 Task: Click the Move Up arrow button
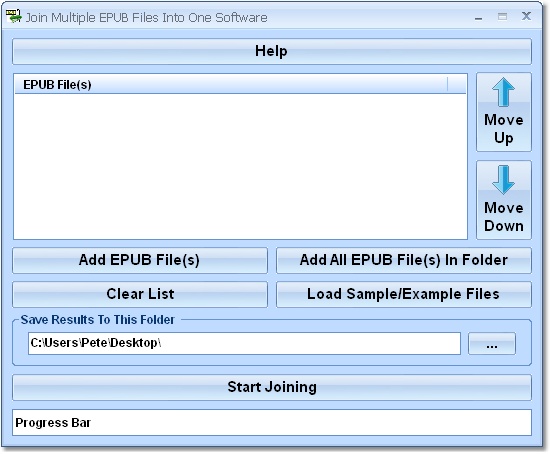pos(504,112)
